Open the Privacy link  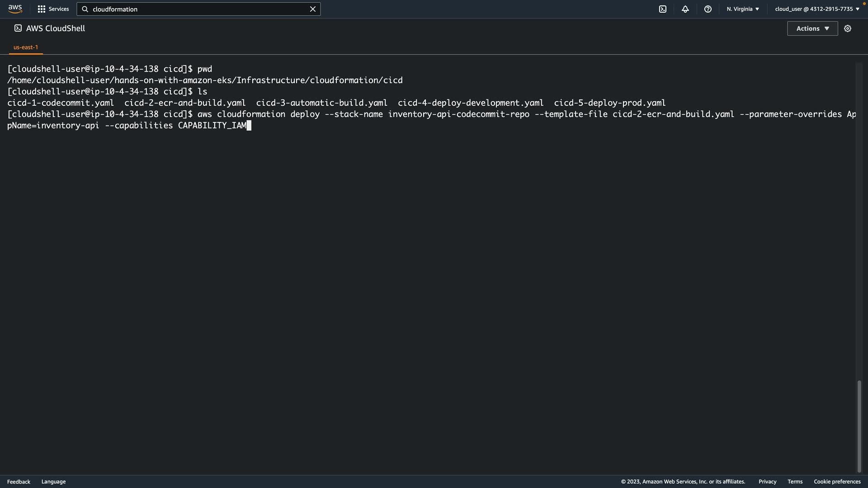pos(767,482)
